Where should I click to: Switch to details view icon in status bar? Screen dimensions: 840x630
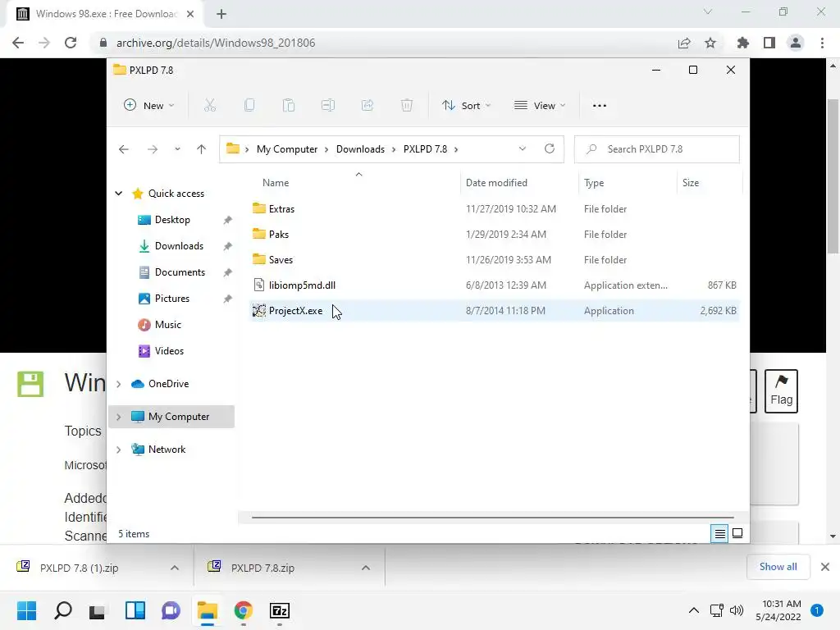(719, 533)
